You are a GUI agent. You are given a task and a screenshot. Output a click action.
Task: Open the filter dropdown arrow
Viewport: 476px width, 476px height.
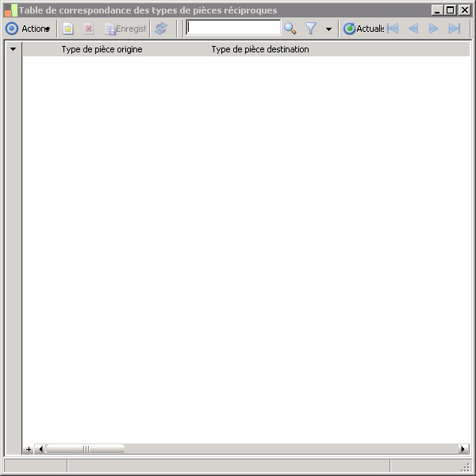click(328, 29)
